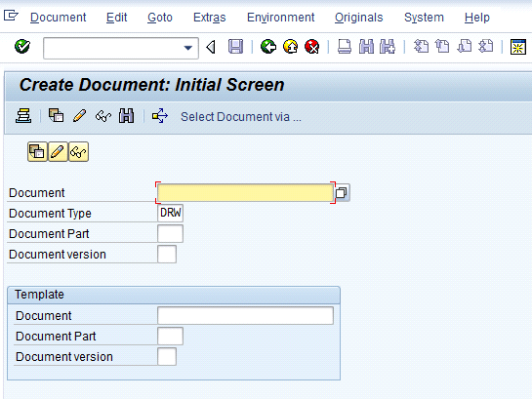Viewport: 532px width, 399px height.
Task: Collapse command field with left triangle
Action: (211, 47)
